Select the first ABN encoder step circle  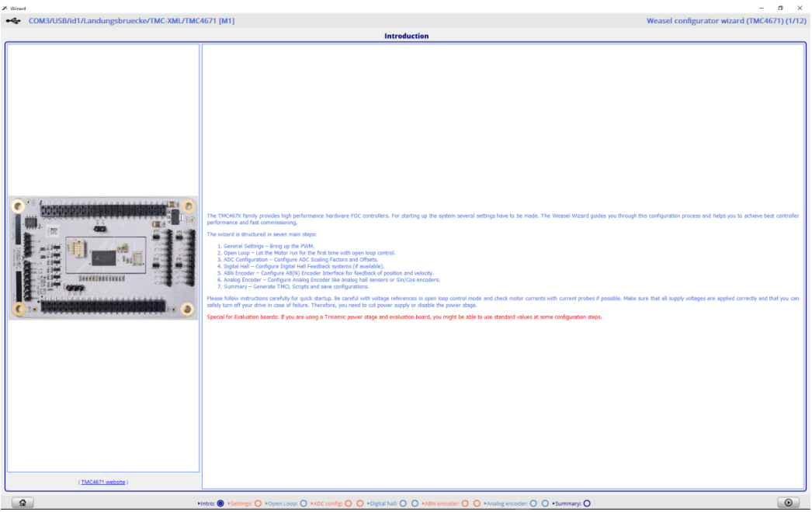[x=464, y=503]
